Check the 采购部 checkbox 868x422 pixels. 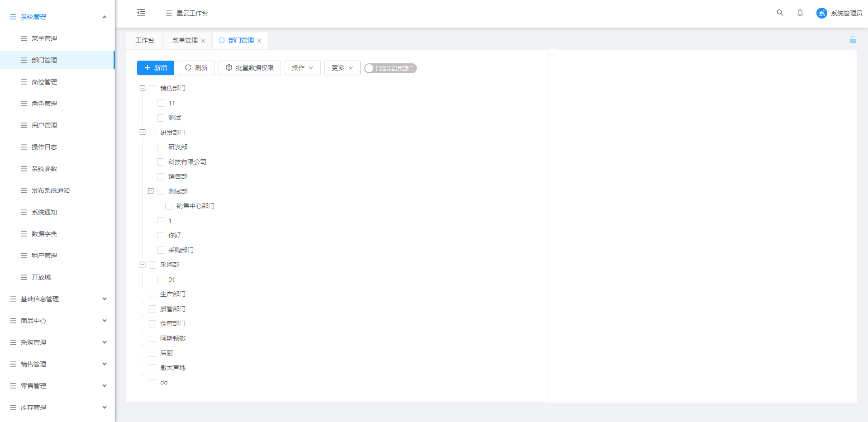pyautogui.click(x=153, y=265)
